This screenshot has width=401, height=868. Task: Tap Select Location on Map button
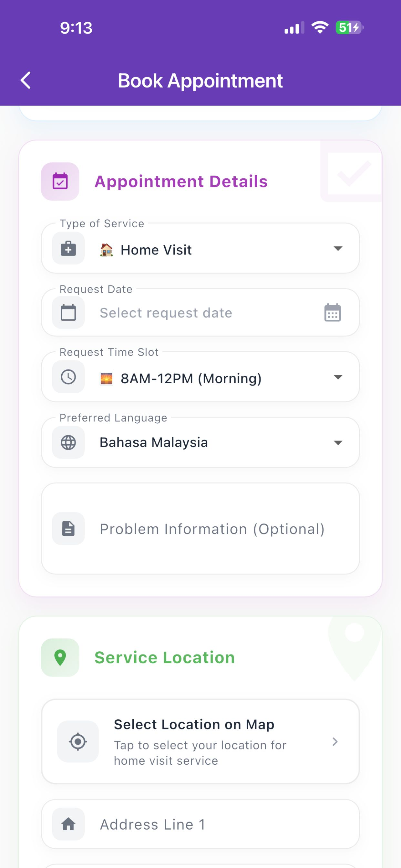tap(200, 742)
